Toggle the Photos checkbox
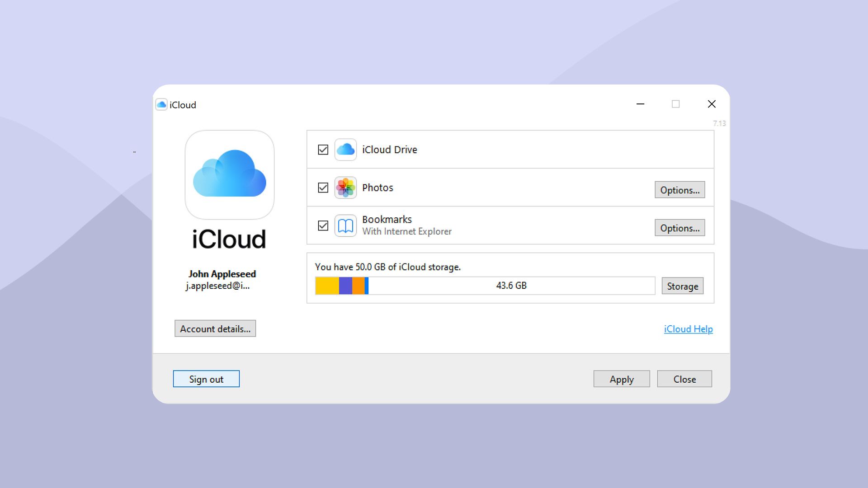Screen dimensions: 868x488 click(x=323, y=188)
